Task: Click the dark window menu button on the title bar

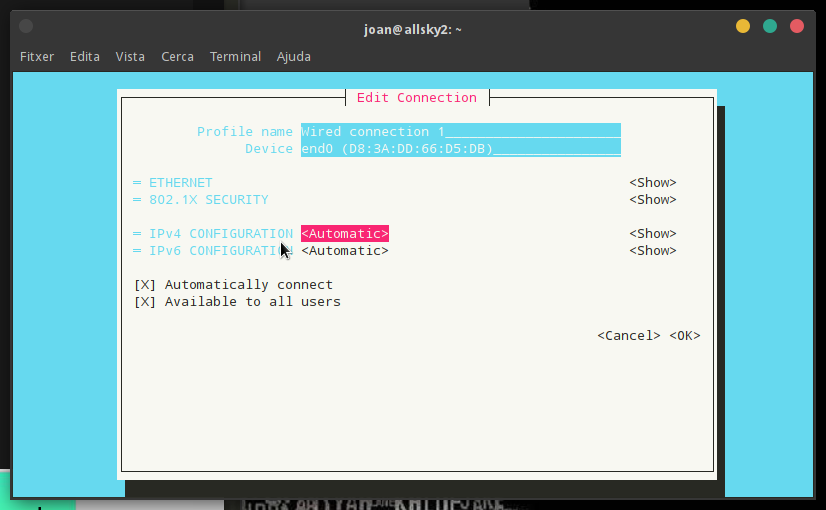Action: [x=26, y=26]
